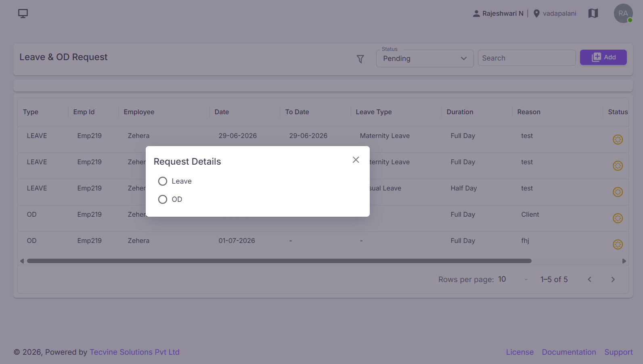643x364 pixels.
Task: Expand the Status Pending dropdown
Action: (425, 59)
